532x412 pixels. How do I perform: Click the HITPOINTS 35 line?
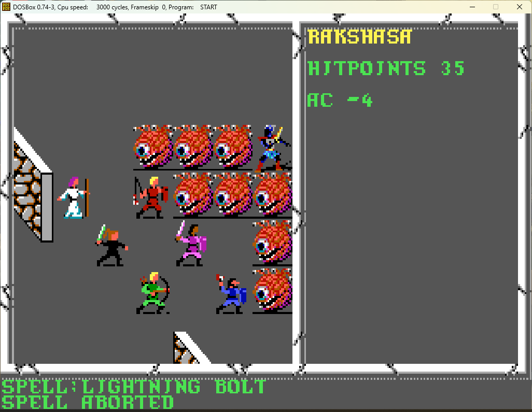click(386, 68)
